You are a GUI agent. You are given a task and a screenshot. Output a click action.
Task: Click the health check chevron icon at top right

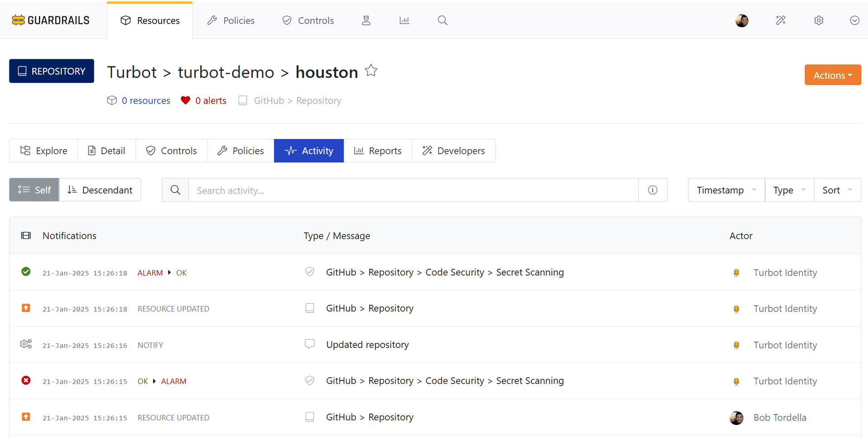point(854,20)
